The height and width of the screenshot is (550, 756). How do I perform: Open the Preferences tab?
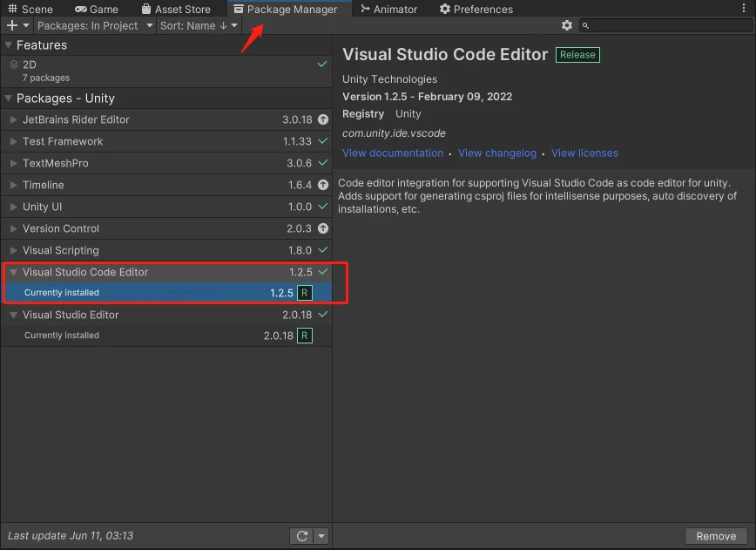pos(476,10)
